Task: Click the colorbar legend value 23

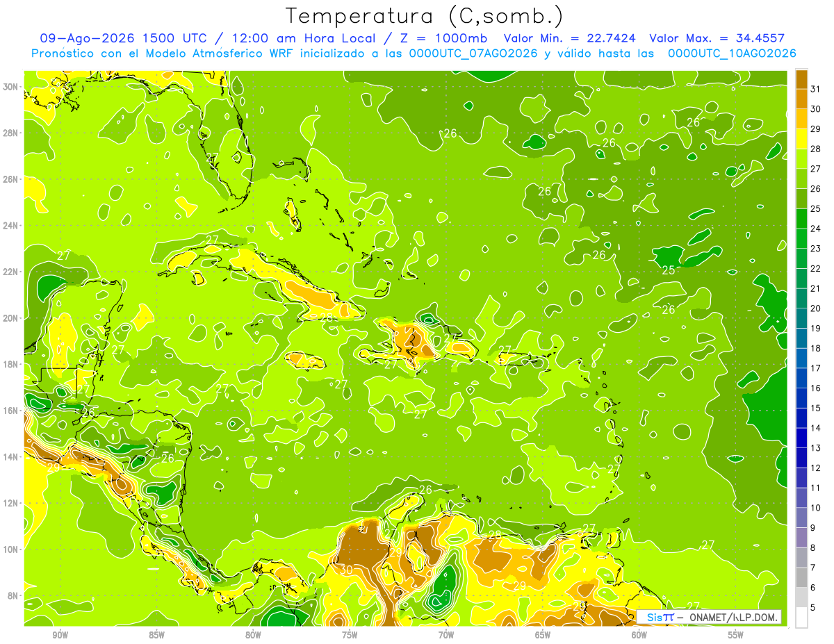Action: coord(816,249)
